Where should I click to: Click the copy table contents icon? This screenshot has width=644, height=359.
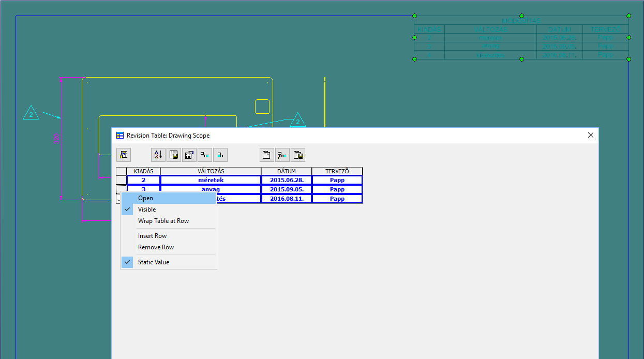click(x=297, y=155)
